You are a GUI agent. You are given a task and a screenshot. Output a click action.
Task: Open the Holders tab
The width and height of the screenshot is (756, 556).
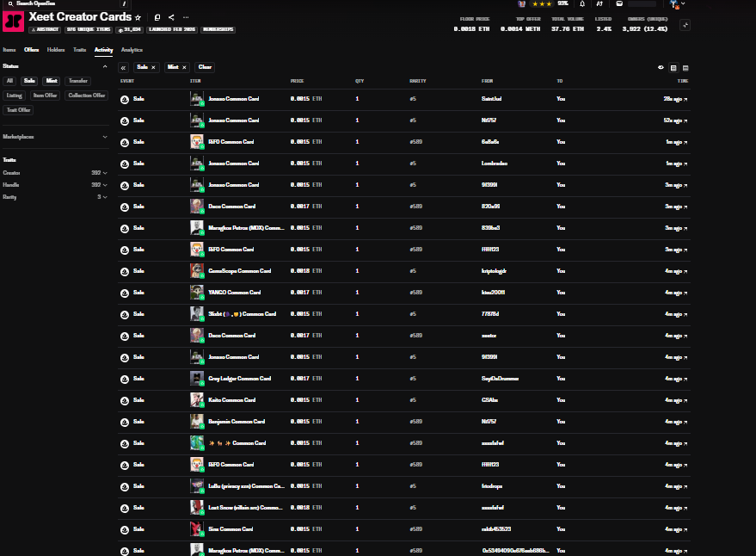(56, 50)
